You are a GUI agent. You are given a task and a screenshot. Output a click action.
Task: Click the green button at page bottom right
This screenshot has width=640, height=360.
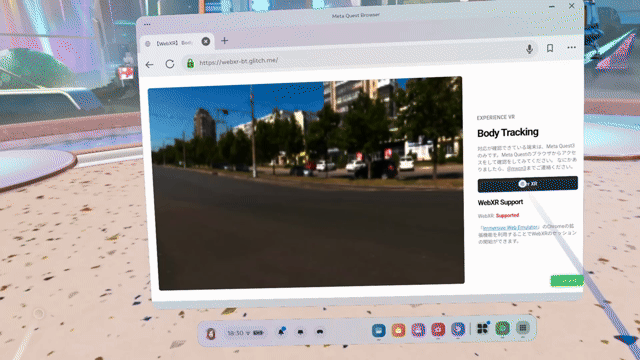(x=567, y=280)
